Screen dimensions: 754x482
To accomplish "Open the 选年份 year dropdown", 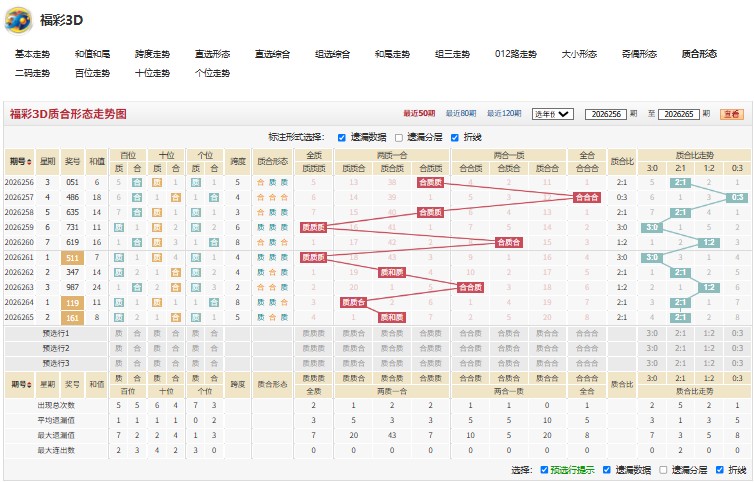I will 553,114.
